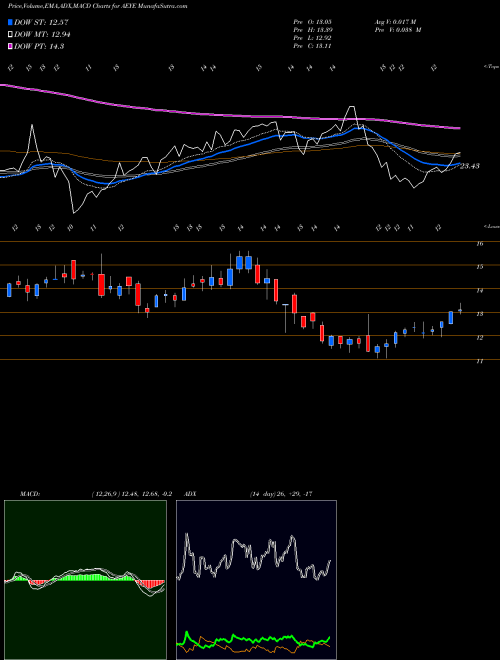Click the orange -DI line in ADX panel
Viewport: 500px width, 660px height.
coord(253,647)
